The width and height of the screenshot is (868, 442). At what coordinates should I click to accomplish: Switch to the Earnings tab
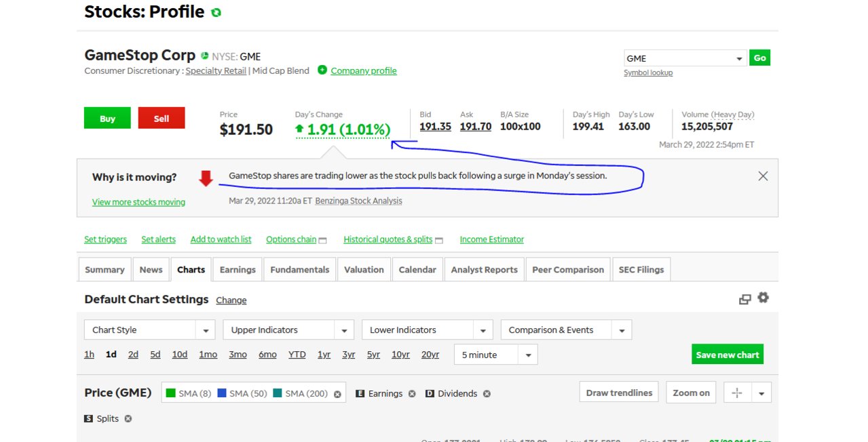tap(238, 269)
